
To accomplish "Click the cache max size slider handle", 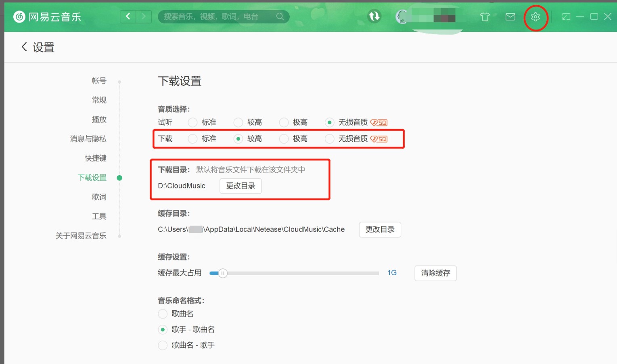I will (x=223, y=273).
